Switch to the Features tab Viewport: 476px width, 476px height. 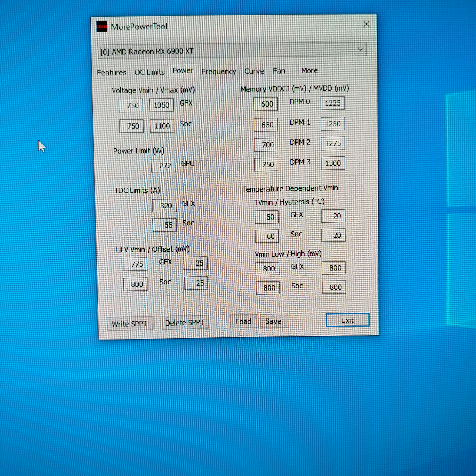112,73
